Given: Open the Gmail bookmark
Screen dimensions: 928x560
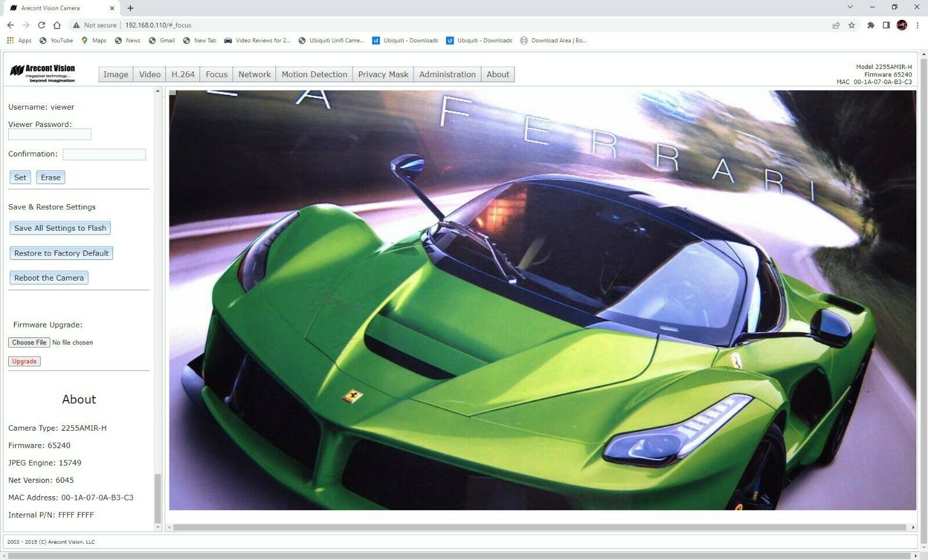Looking at the screenshot, I should (x=162, y=41).
